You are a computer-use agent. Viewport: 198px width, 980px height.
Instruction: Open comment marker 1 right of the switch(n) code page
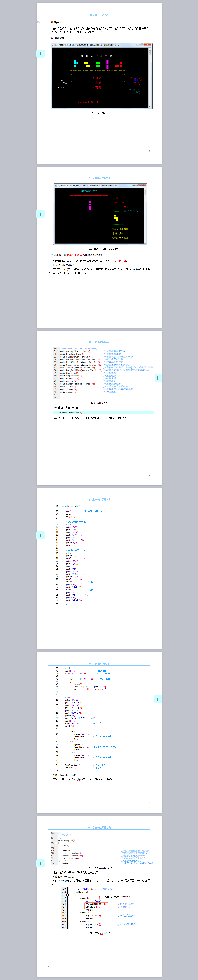pos(158,699)
